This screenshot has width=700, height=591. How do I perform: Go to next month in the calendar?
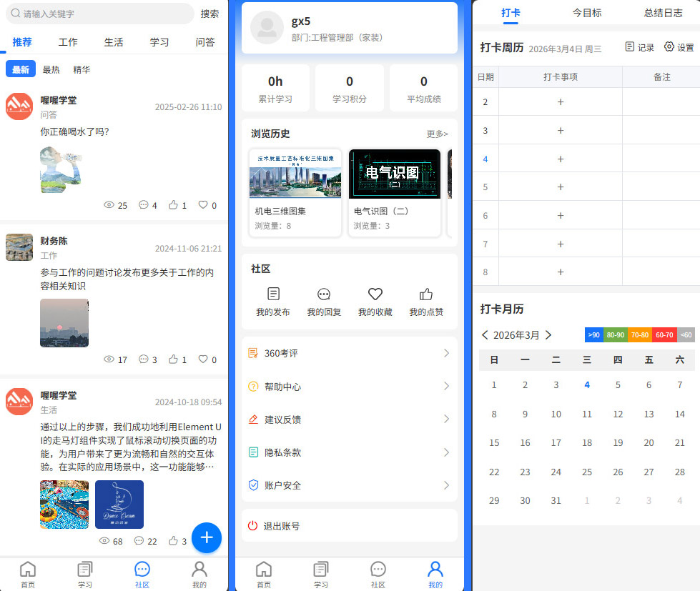tap(548, 334)
